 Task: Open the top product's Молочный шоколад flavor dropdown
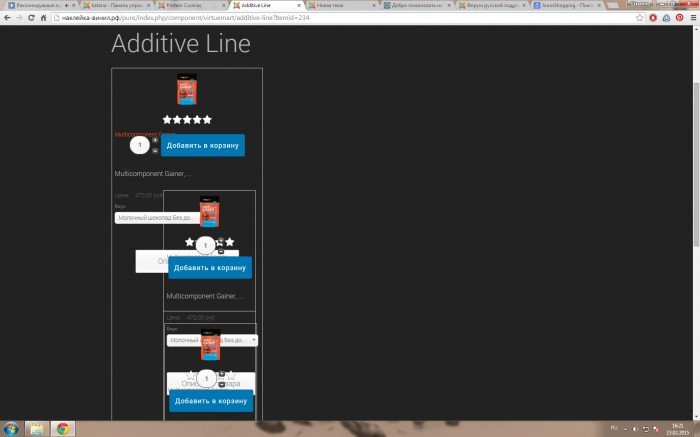pos(157,218)
